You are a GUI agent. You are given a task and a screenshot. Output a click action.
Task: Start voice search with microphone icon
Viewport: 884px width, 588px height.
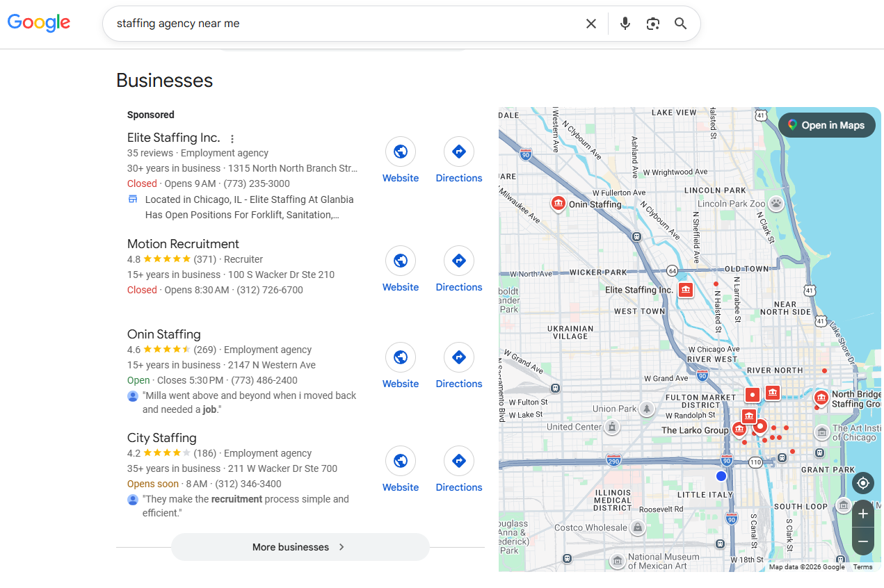click(625, 24)
